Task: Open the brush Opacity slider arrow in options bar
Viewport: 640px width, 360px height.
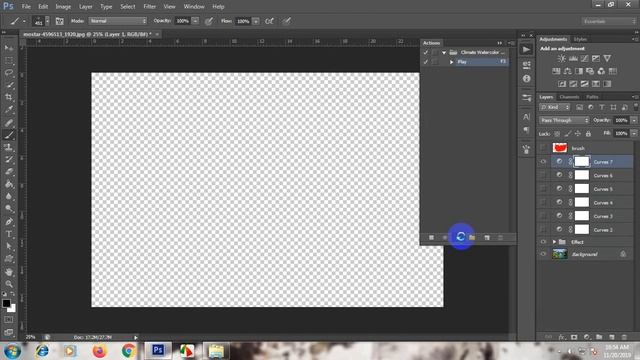Action: (195, 21)
